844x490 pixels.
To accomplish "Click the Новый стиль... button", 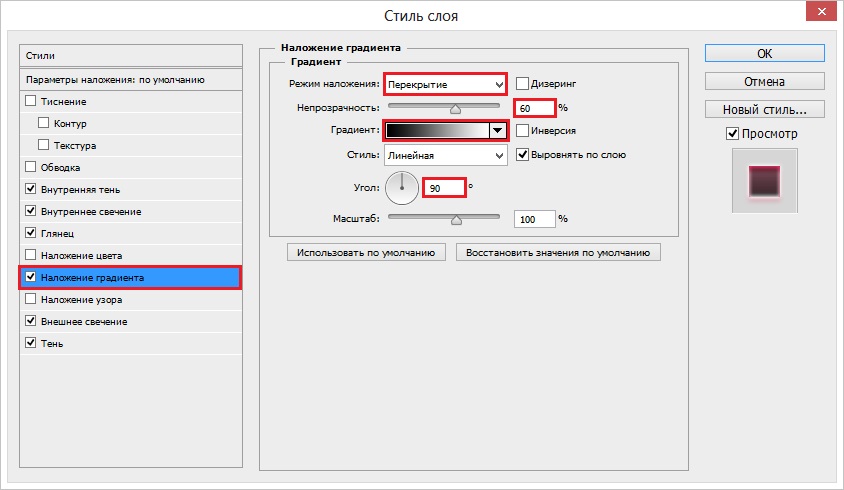I will (764, 109).
